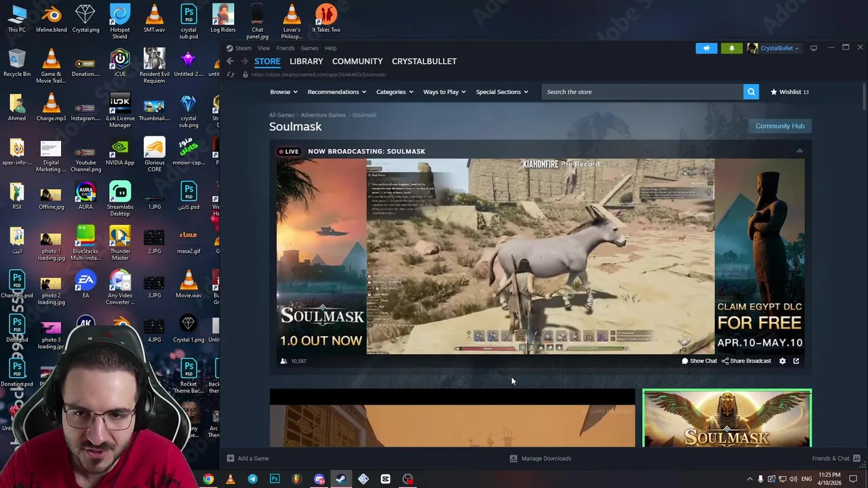This screenshot has height=488, width=868.
Task: Open Friends & Chat icon
Action: pyautogui.click(x=856, y=458)
